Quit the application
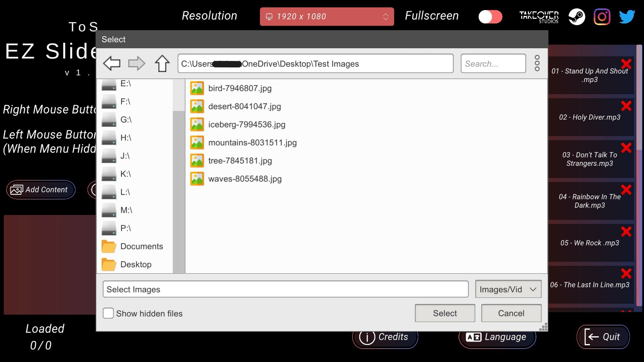The width and height of the screenshot is (644, 362). (603, 337)
